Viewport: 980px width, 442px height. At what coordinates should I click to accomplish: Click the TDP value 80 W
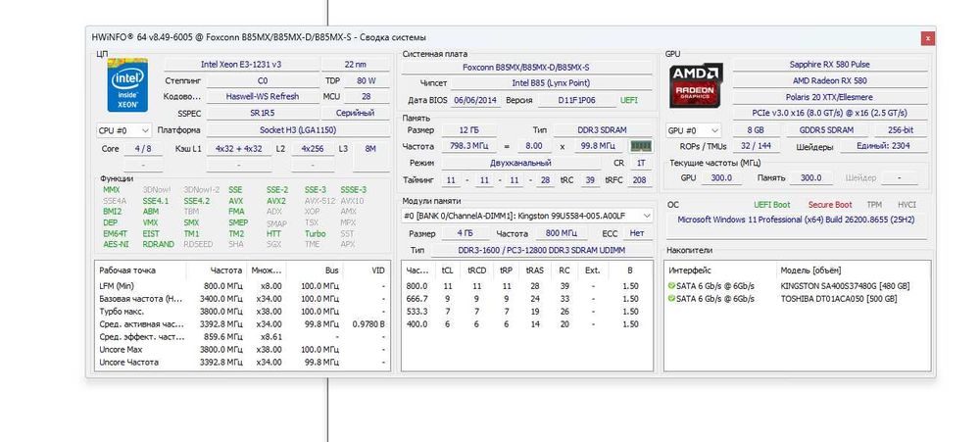(367, 80)
